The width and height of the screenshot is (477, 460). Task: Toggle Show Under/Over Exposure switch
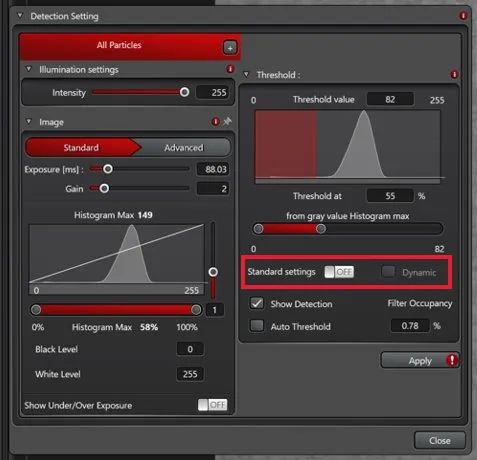[x=212, y=405]
